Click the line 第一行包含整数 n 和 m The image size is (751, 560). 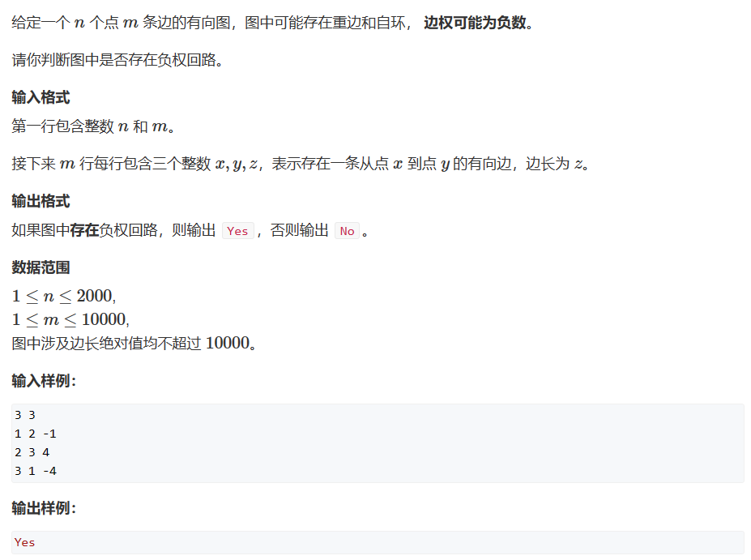(x=93, y=126)
